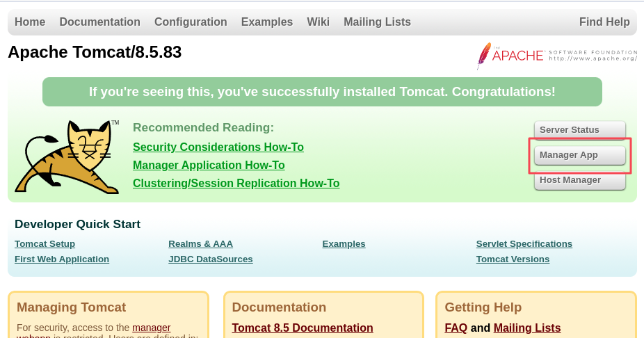Open the Tomcat Versions link
The width and height of the screenshot is (644, 338).
click(513, 259)
